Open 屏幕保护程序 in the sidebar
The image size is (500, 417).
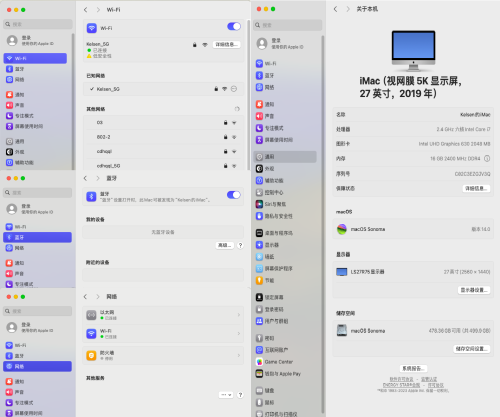tap(274, 268)
